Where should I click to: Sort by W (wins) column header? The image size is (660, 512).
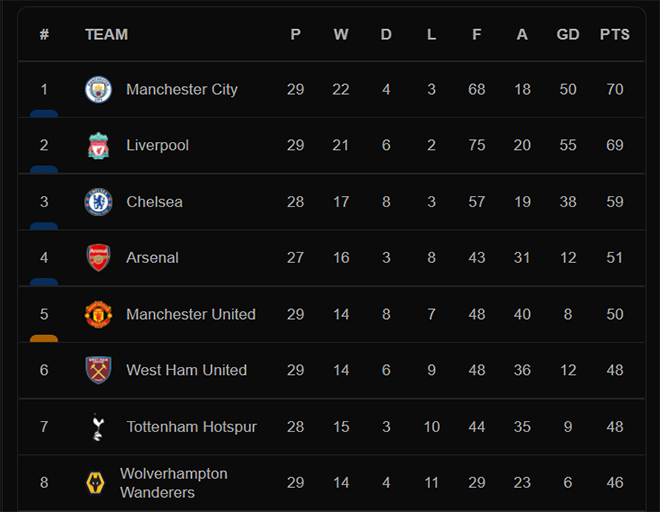[x=341, y=34]
